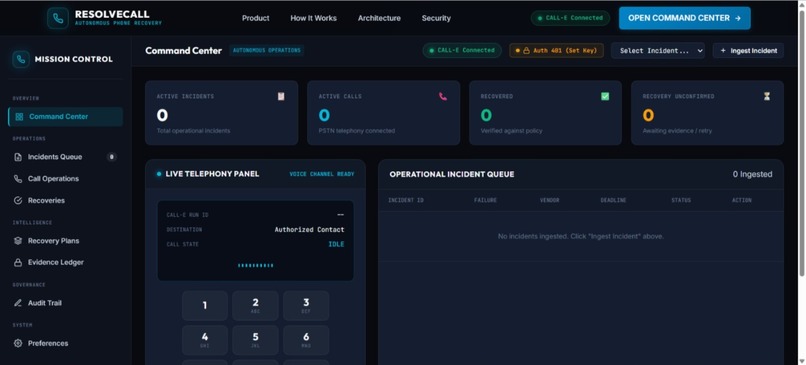Click the Mission Control phone icon
Viewport: 806px width, 365px height.
coord(21,59)
